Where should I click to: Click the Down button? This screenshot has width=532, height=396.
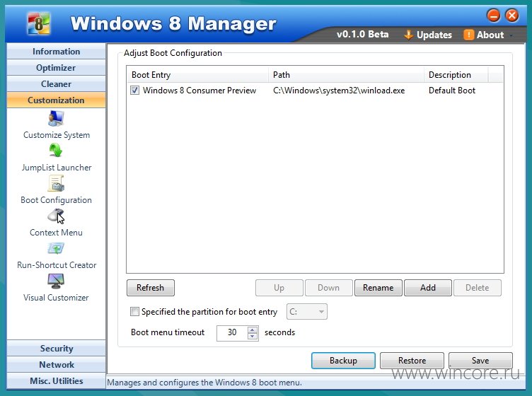tap(328, 288)
